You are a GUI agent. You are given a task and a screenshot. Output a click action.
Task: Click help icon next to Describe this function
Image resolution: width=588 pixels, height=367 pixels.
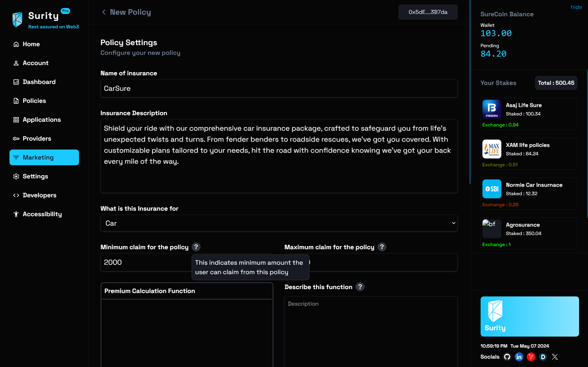point(360,287)
